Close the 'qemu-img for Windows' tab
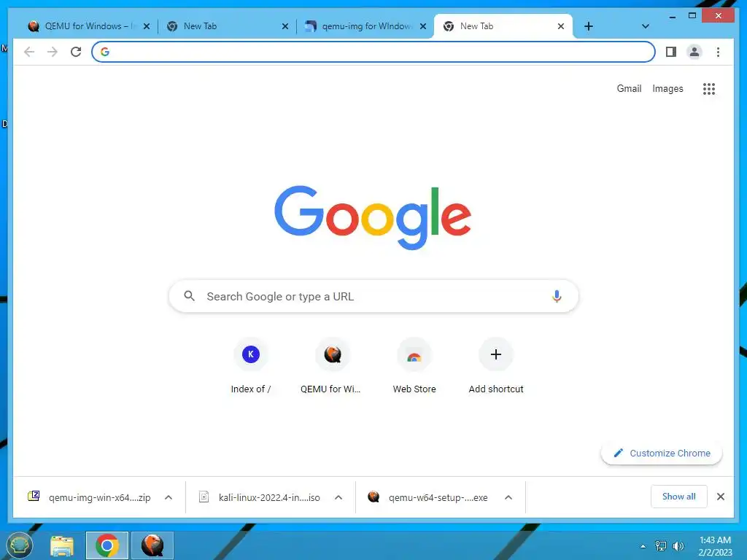Screen dimensions: 747x560 click(x=423, y=26)
